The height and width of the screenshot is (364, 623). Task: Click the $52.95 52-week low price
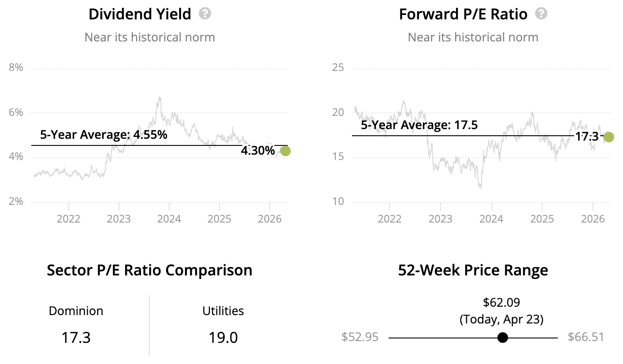[360, 338]
